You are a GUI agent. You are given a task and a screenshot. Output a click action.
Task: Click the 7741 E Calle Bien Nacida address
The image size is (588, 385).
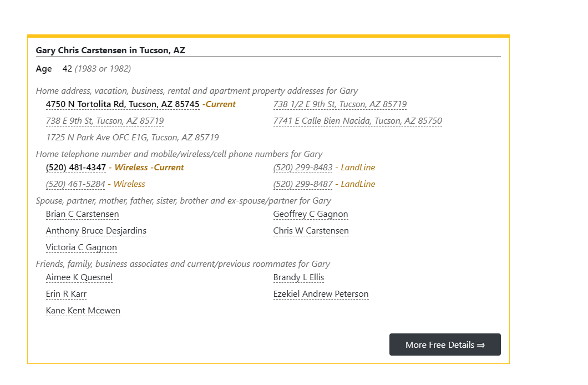click(x=357, y=121)
